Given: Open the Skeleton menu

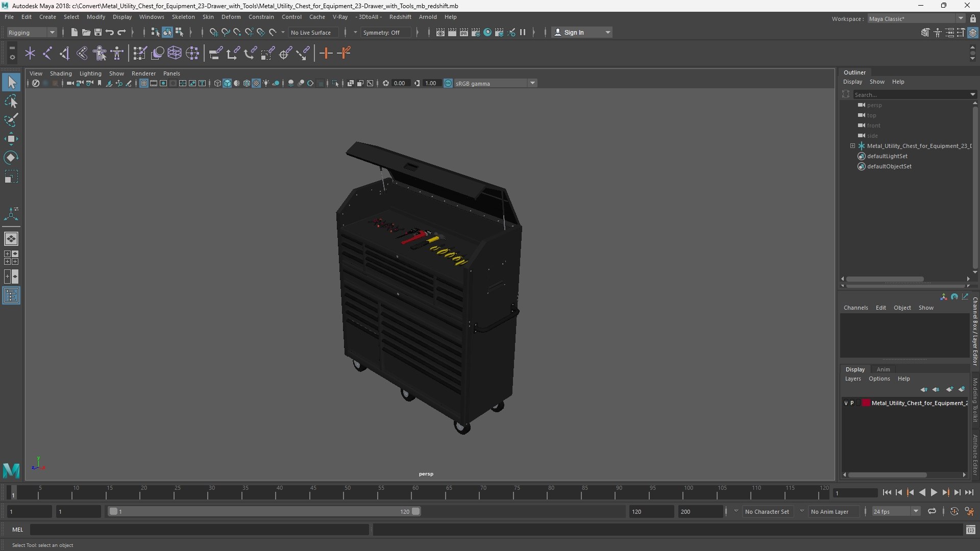Looking at the screenshot, I should click(183, 17).
